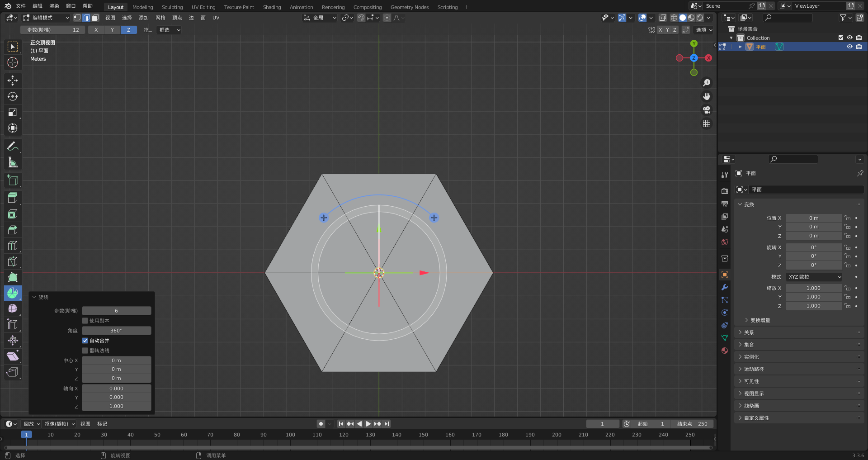Adjust the 角度 360° slider field
The height and width of the screenshot is (460, 868).
point(116,331)
